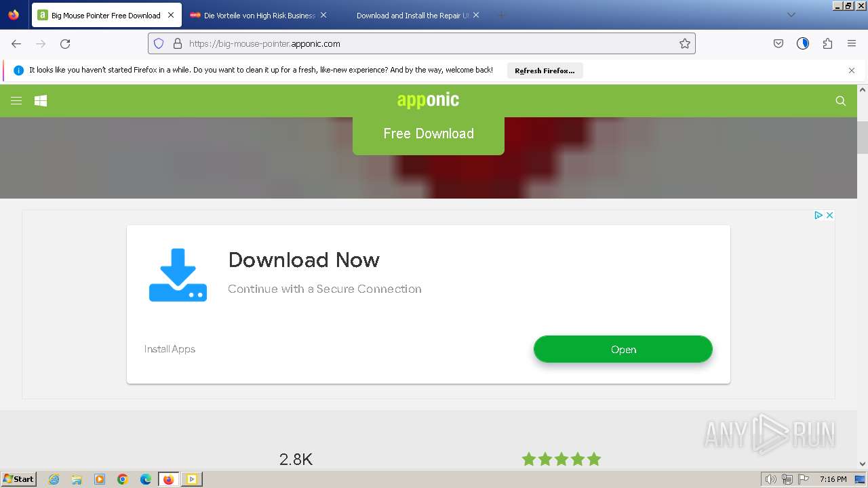The image size is (868, 488).
Task: Open Internet Explorer from taskbar
Action: (54, 479)
